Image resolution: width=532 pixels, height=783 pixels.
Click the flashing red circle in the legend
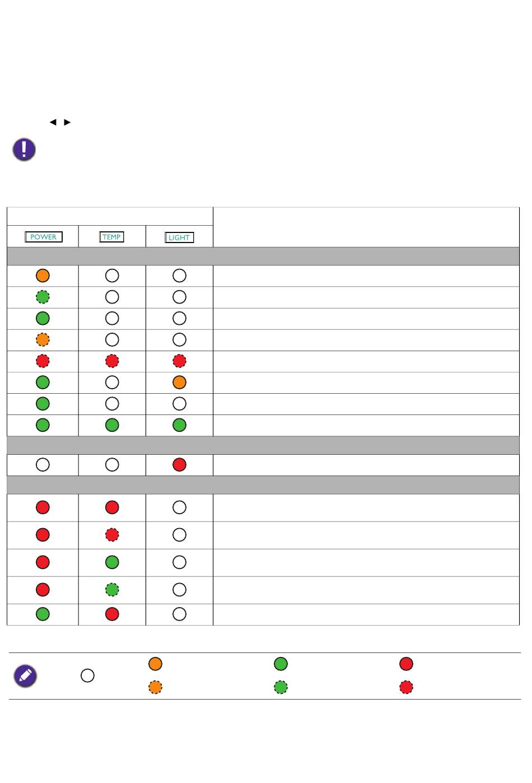click(x=406, y=687)
